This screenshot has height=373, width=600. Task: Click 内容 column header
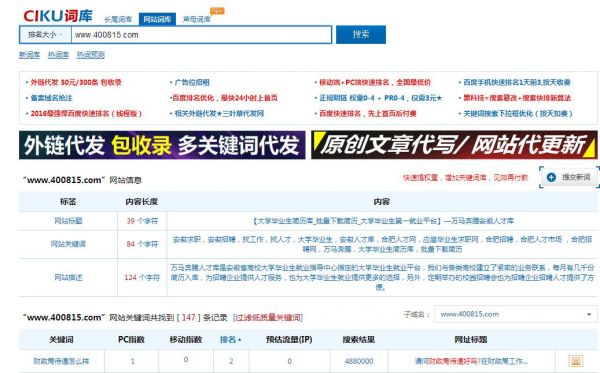(x=382, y=202)
